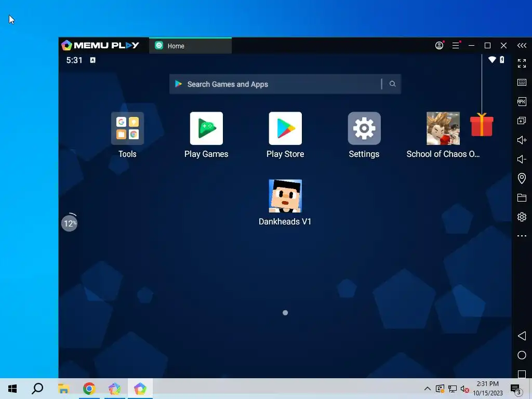Tap the Android back triangle button
Screen dimensions: 532x399
click(522, 336)
